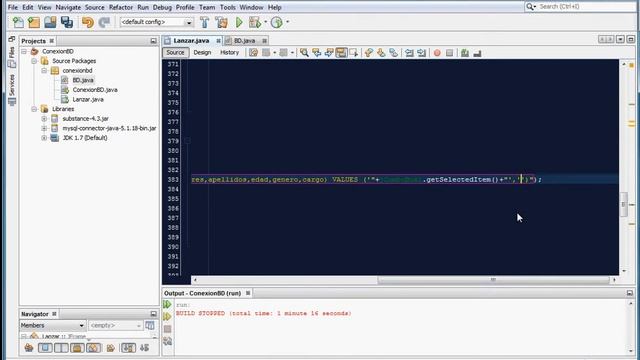Open the Navigate menu
Viewport: 640px width, 360px height.
(x=68, y=7)
